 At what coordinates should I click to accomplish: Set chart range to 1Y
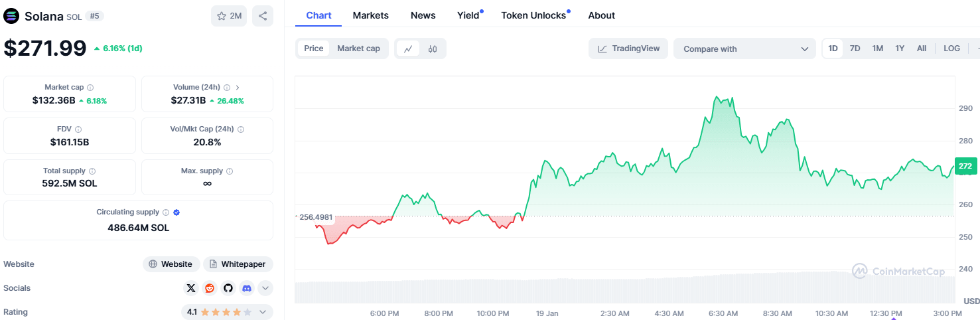pos(900,48)
